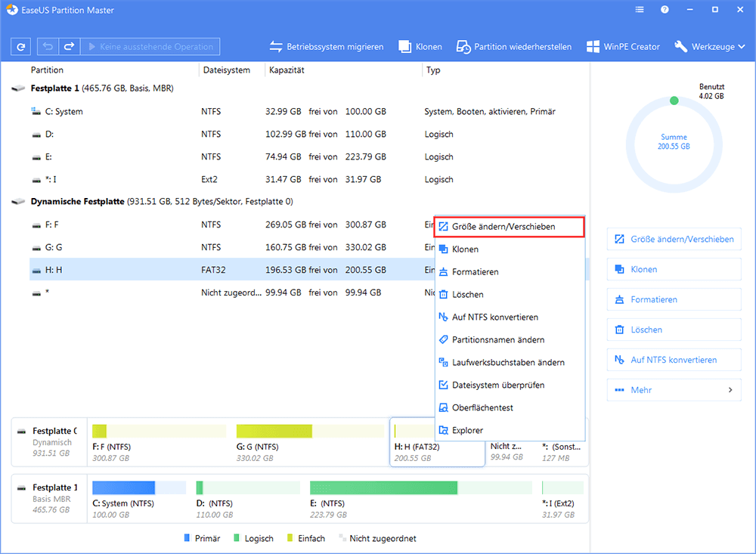Select Dateisystem überprüfen in context menu
This screenshot has width=756, height=554.
click(x=510, y=385)
